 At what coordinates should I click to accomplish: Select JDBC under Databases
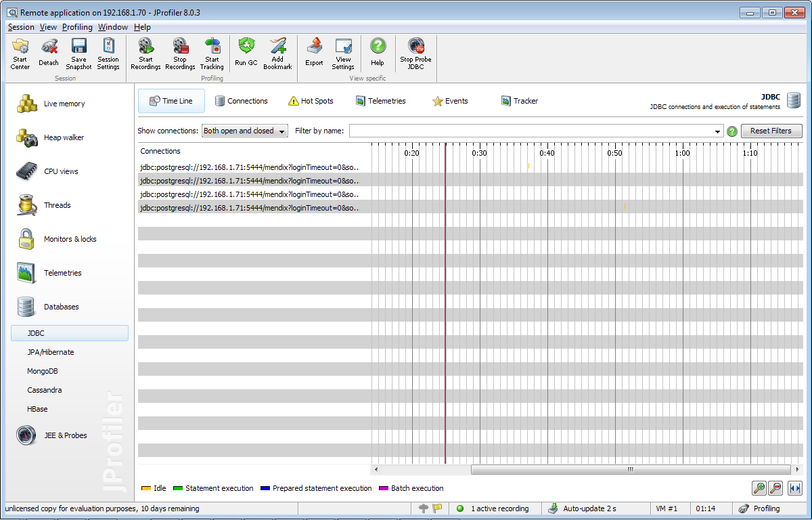(69, 333)
